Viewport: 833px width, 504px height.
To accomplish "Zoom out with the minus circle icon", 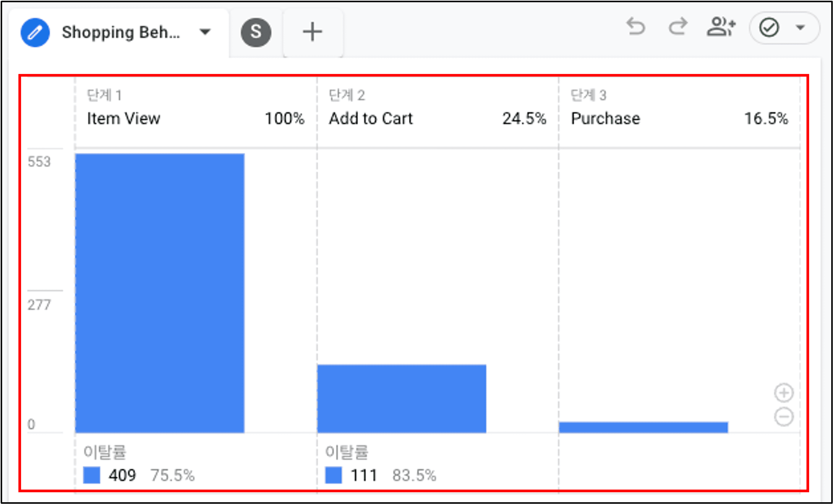I will tap(784, 417).
